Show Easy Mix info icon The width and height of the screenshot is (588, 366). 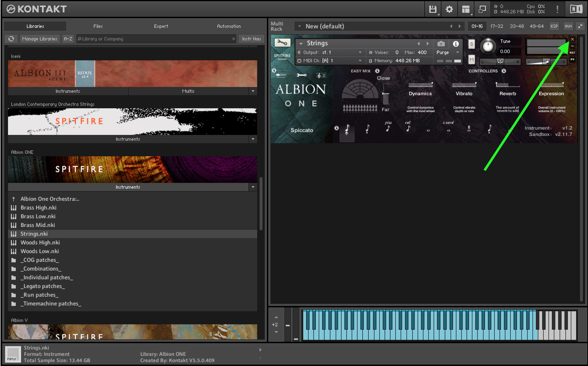377,71
